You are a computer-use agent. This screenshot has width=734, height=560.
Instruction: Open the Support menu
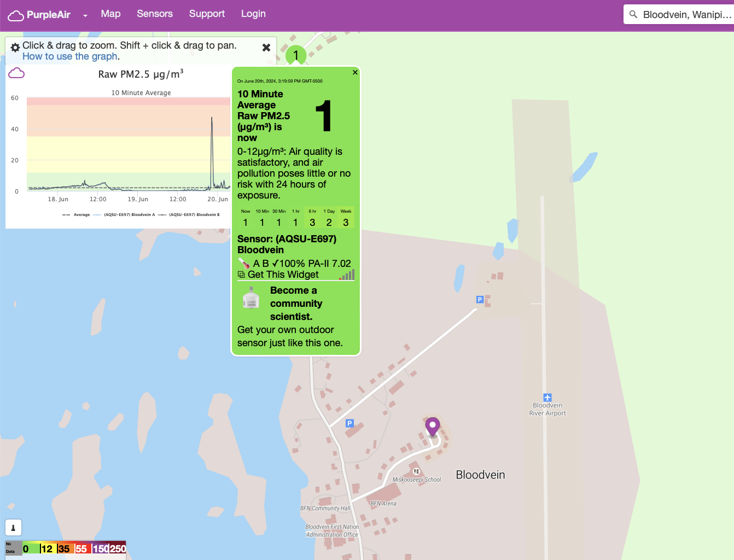[207, 14]
